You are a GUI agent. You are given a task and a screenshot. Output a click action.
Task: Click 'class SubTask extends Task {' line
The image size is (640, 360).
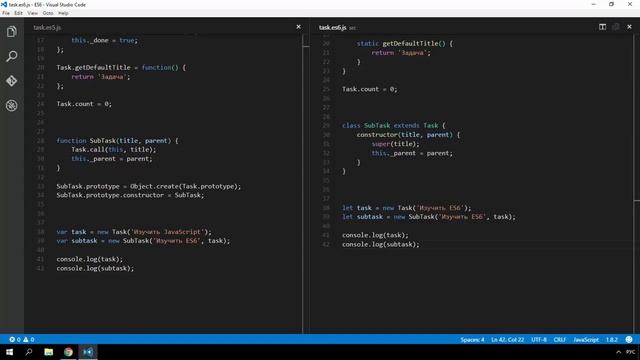pyautogui.click(x=394, y=125)
